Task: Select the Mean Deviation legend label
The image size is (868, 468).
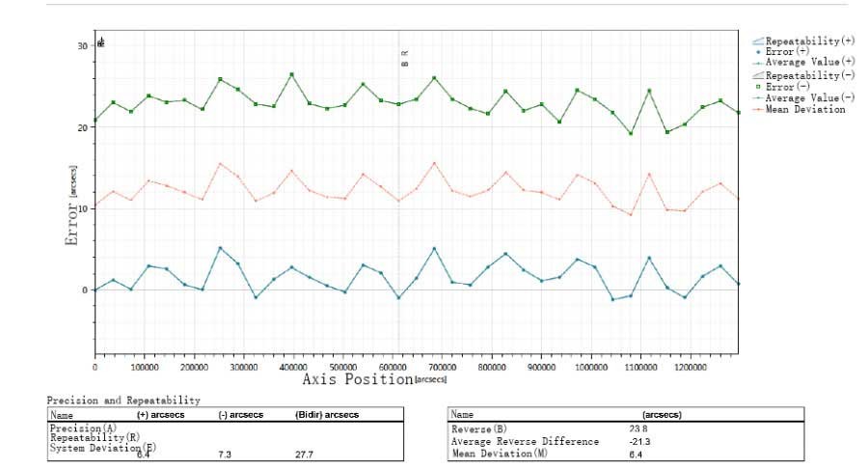Action: point(805,109)
